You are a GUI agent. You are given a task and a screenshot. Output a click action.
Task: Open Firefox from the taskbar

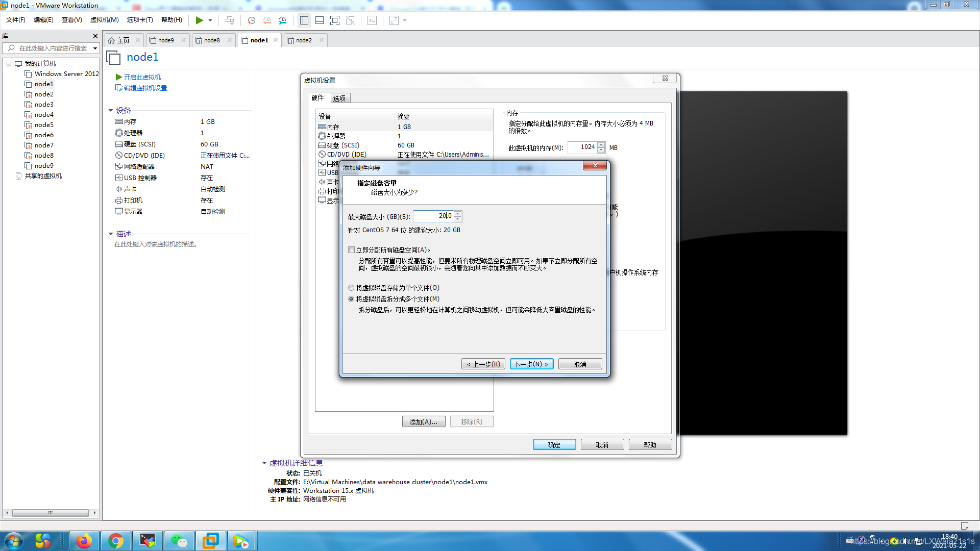coord(84,541)
